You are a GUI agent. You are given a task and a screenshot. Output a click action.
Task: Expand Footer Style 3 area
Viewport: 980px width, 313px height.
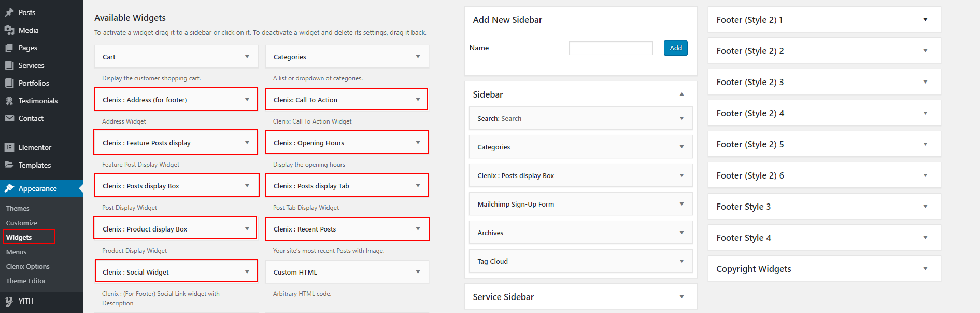925,207
